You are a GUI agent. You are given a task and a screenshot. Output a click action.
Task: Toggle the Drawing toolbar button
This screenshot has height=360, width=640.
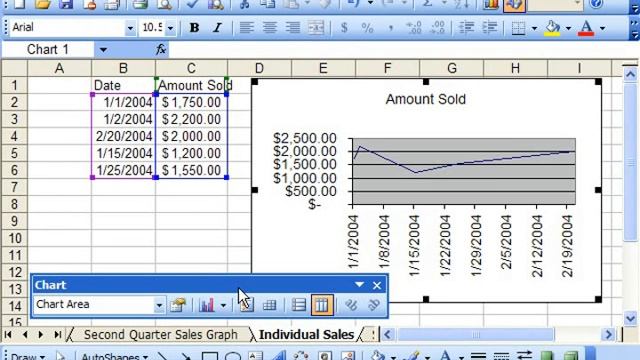click(514, 4)
